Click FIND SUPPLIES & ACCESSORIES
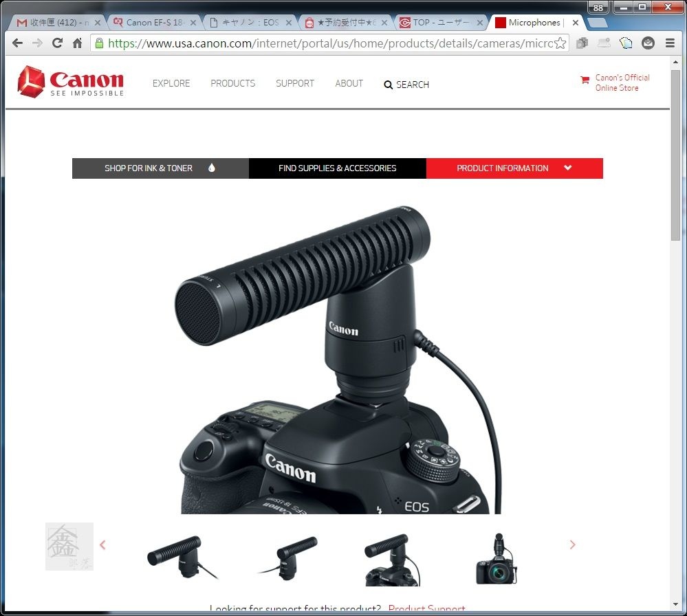The height and width of the screenshot is (616, 687). pos(338,168)
